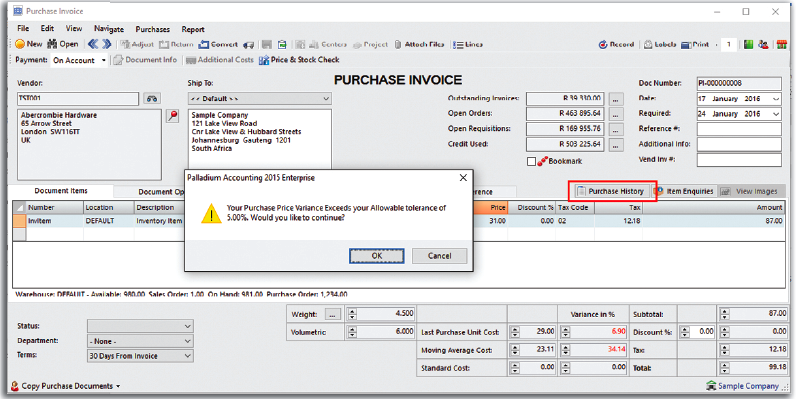Click the print copies field showing 1

729,45
